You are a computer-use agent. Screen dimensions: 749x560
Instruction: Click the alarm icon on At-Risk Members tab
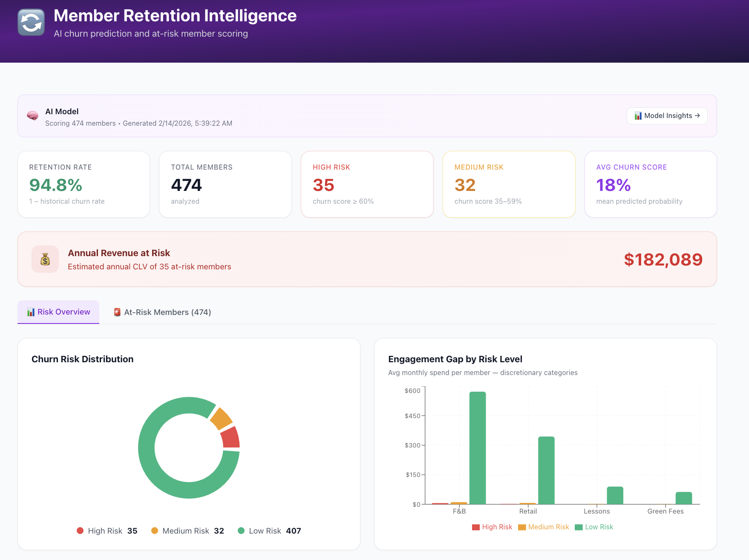(117, 312)
